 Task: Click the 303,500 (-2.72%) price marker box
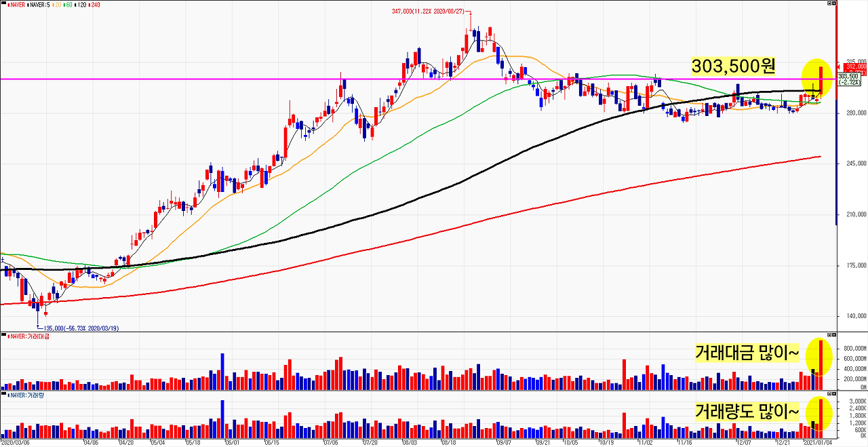click(x=848, y=79)
